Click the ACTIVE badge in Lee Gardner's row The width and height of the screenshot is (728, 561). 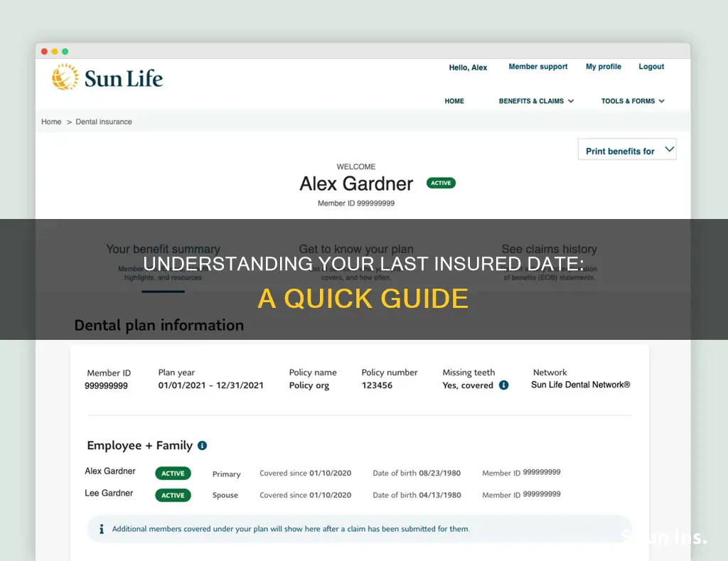173,496
